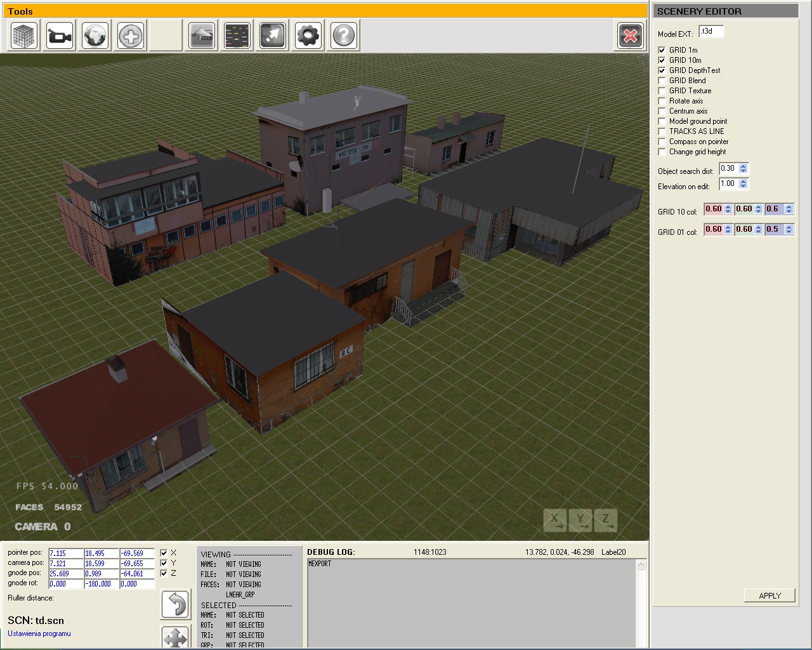Enable the TRACKS AS LINE checkbox

tap(662, 131)
